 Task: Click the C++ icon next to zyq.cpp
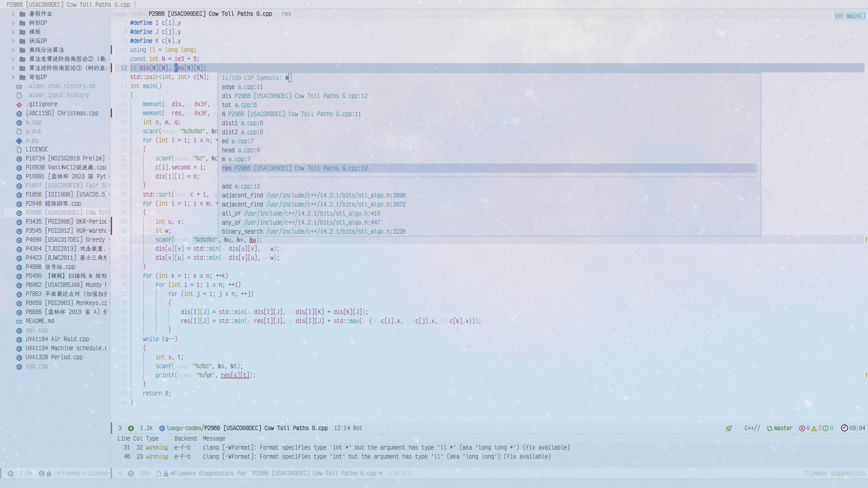19,366
